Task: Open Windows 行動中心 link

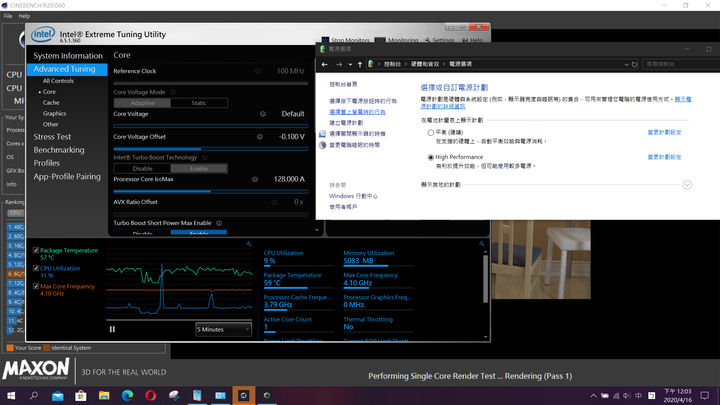Action: [x=353, y=196]
